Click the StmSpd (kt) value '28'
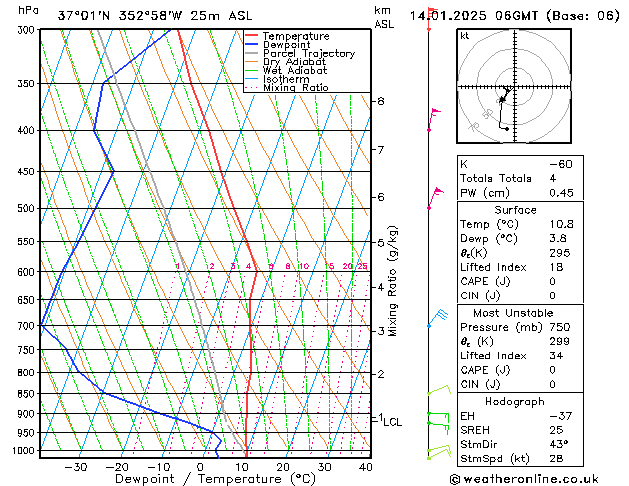629x486 pixels. [556, 459]
